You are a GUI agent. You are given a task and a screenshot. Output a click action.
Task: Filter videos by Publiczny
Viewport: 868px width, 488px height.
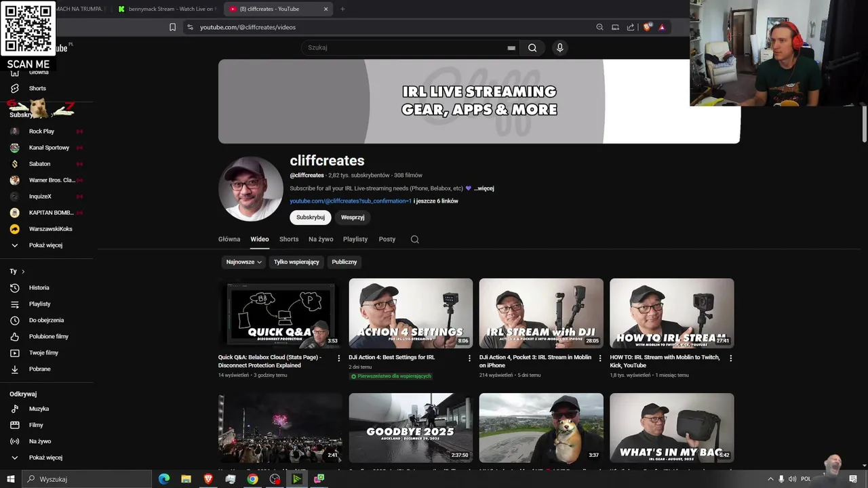click(344, 262)
